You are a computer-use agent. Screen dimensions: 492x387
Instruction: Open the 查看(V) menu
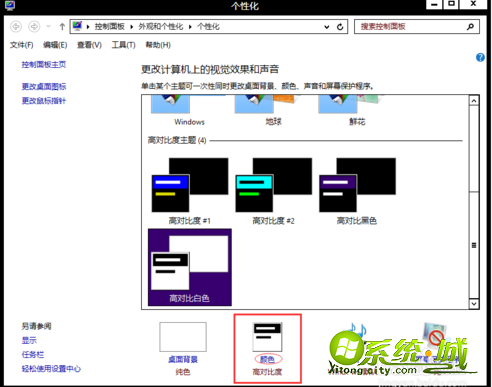click(89, 45)
